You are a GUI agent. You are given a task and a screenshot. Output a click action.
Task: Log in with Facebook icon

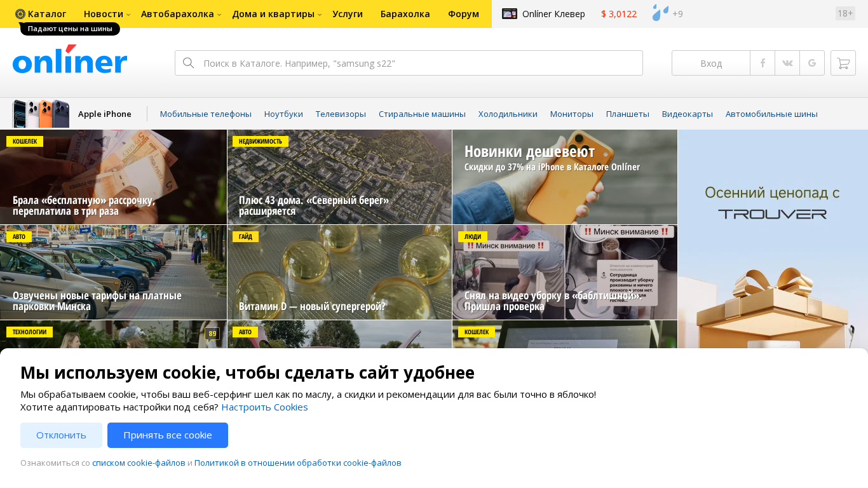tap(763, 63)
